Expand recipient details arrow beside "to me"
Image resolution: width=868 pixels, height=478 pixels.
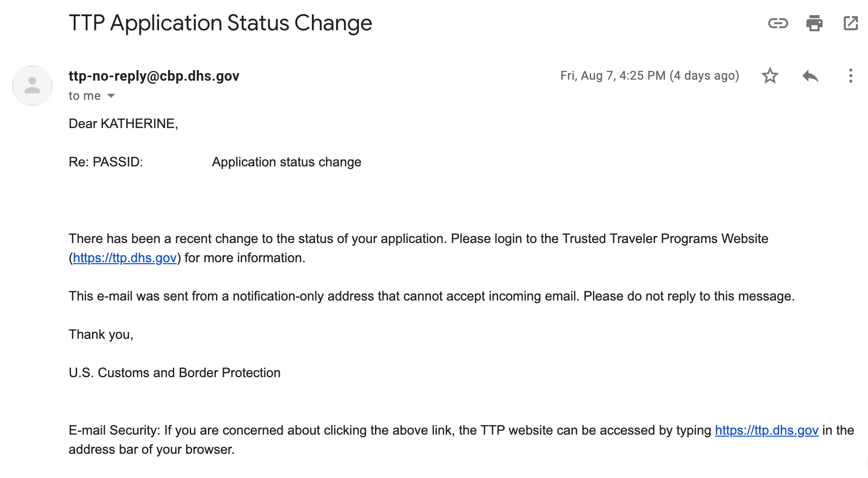click(111, 96)
